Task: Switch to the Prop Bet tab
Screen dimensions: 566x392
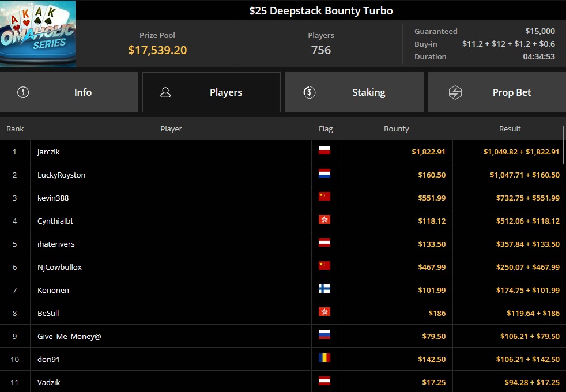Action: pyautogui.click(x=497, y=92)
